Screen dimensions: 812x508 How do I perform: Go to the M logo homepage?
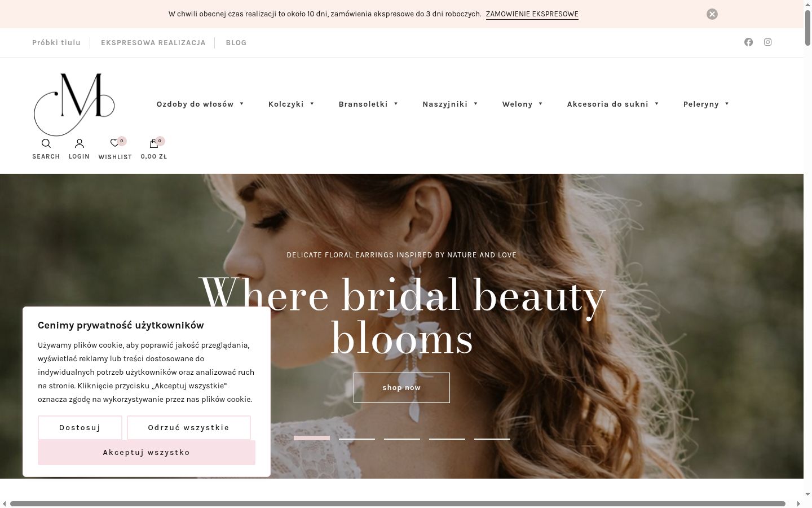(74, 104)
